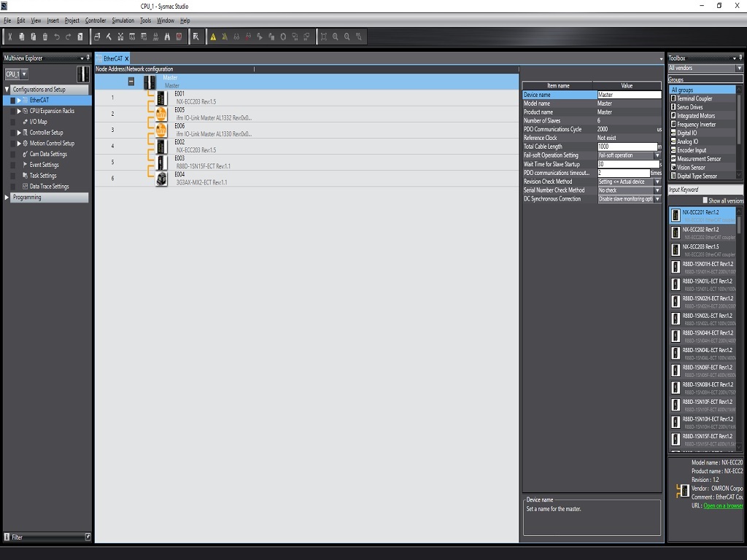Open the Help menu
The image size is (747, 560).
pos(185,20)
